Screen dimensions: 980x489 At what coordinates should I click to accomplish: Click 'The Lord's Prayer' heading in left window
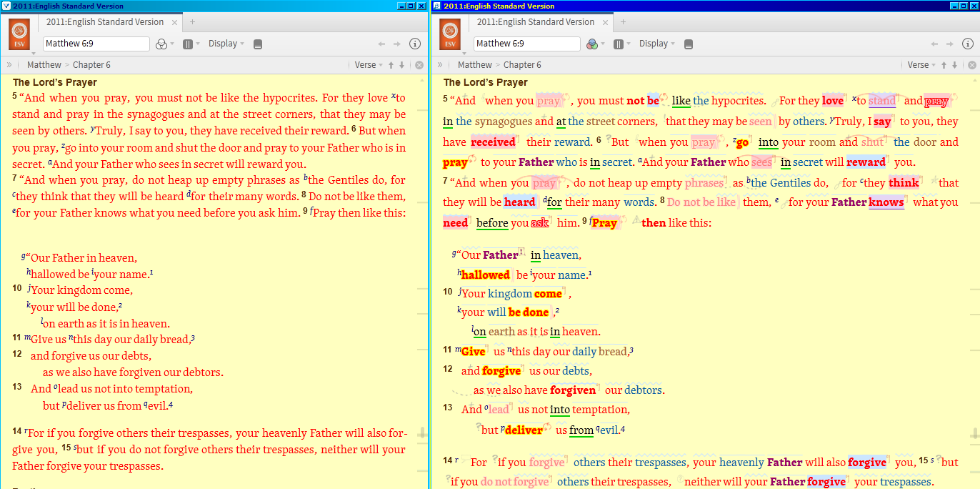coord(56,82)
